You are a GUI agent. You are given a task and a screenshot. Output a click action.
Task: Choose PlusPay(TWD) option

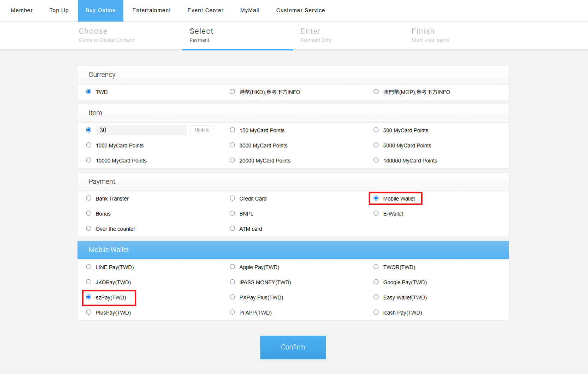coord(89,312)
